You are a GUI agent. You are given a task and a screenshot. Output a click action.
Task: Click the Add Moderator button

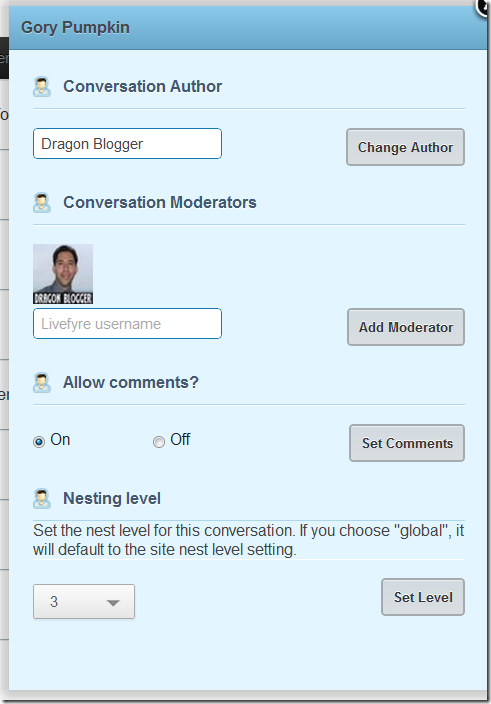point(406,327)
